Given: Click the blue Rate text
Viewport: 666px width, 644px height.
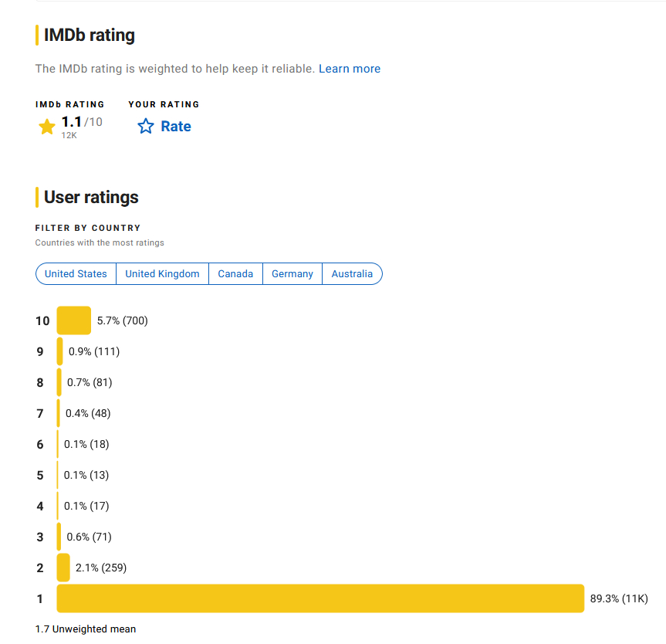Looking at the screenshot, I should point(176,127).
